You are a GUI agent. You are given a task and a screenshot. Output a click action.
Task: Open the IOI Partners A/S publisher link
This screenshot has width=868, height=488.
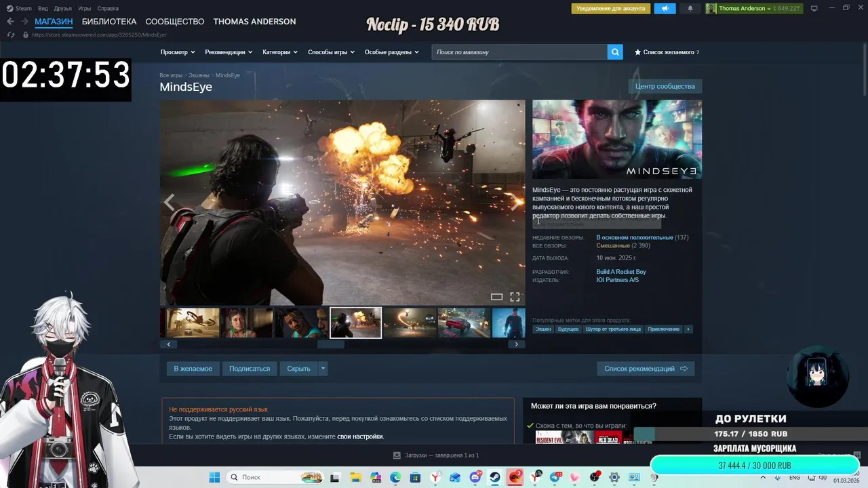click(x=617, y=280)
